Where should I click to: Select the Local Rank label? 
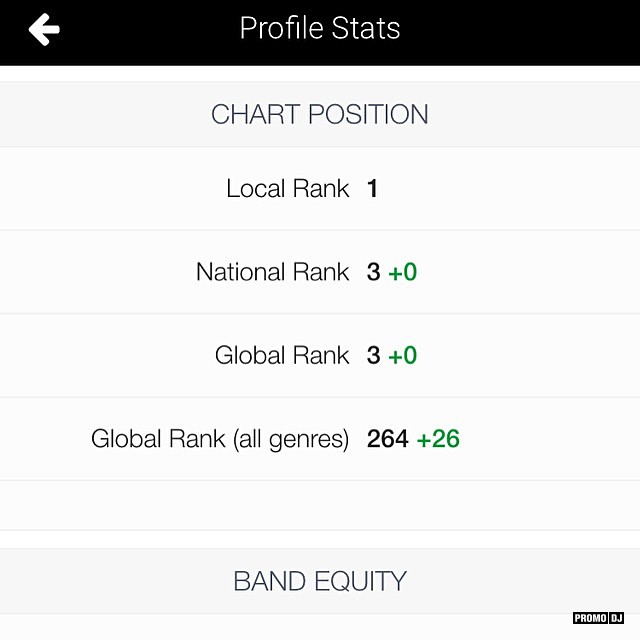(288, 189)
